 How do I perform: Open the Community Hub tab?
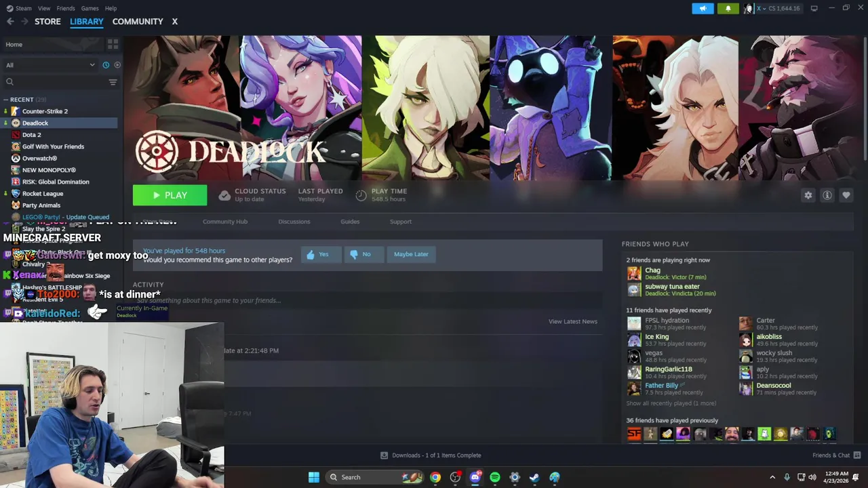coord(225,222)
